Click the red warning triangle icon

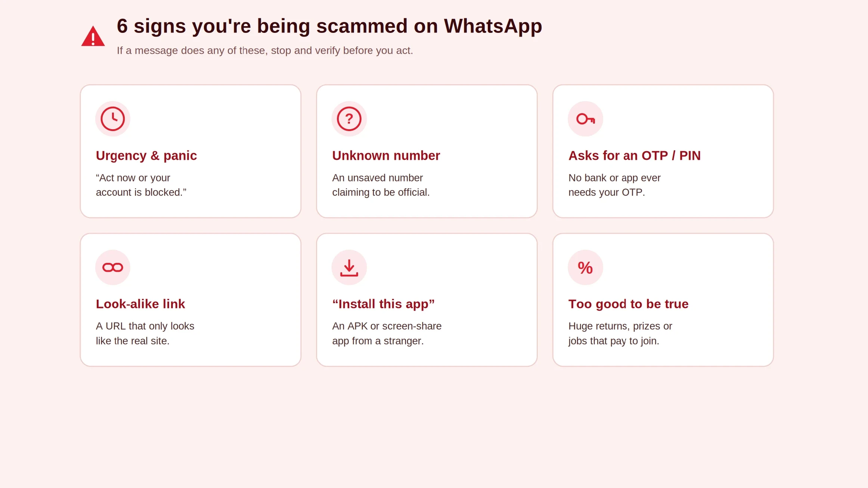(x=93, y=36)
